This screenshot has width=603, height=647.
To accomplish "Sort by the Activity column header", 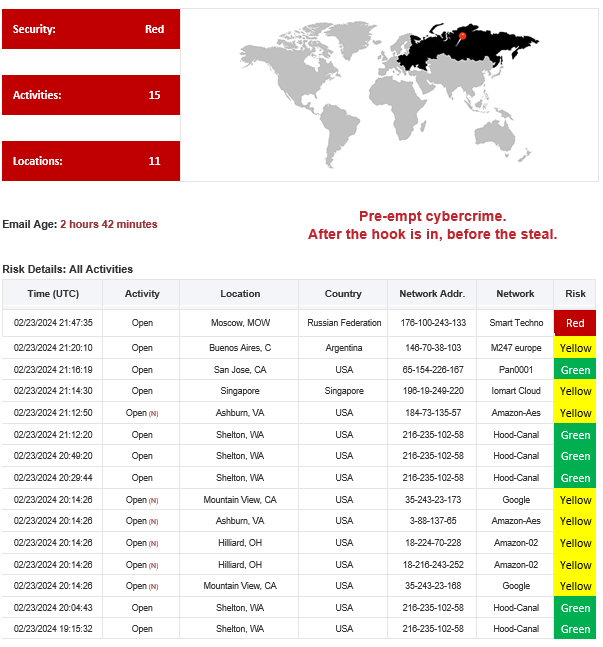I will tap(142, 294).
